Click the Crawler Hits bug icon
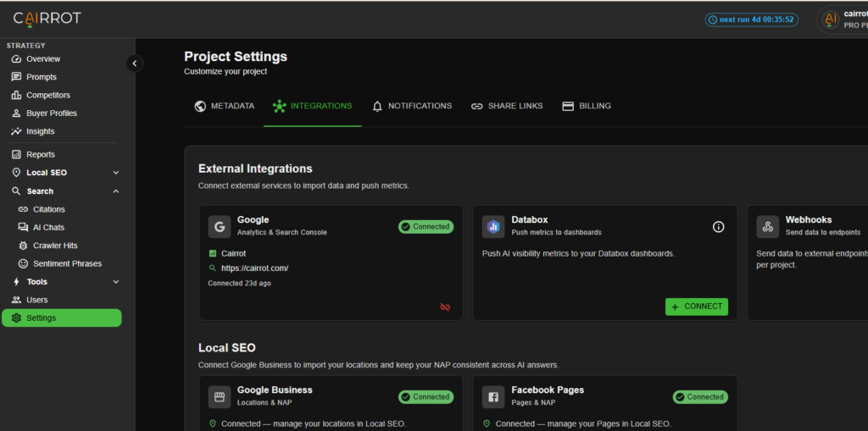The height and width of the screenshot is (431, 868). 23,245
